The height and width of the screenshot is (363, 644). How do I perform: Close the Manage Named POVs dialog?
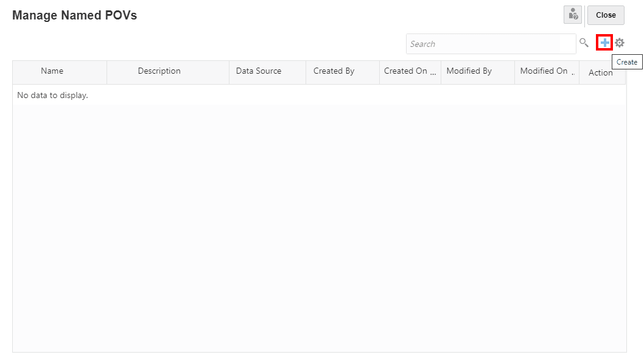point(606,15)
